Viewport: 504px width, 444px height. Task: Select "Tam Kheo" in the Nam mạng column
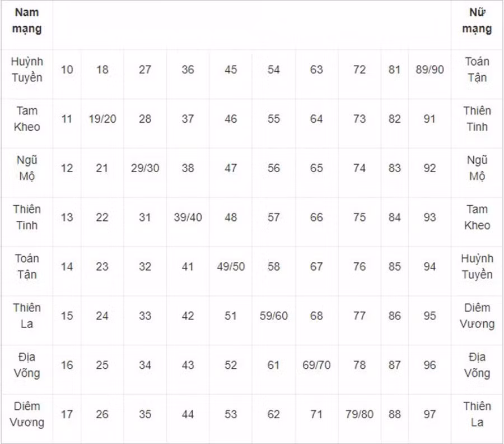[27, 119]
